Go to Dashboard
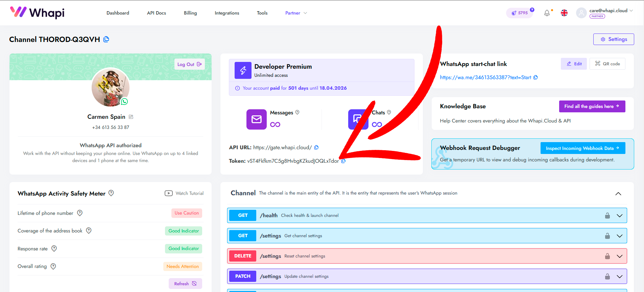Image resolution: width=644 pixels, height=292 pixels. [118, 13]
